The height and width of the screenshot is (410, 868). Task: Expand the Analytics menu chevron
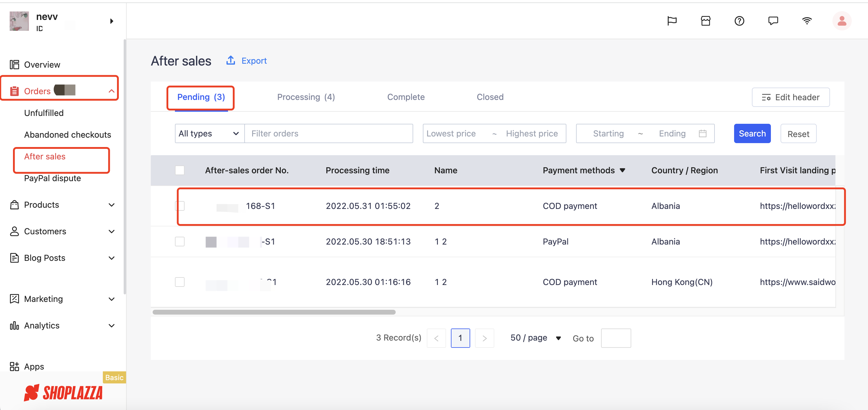click(112, 326)
